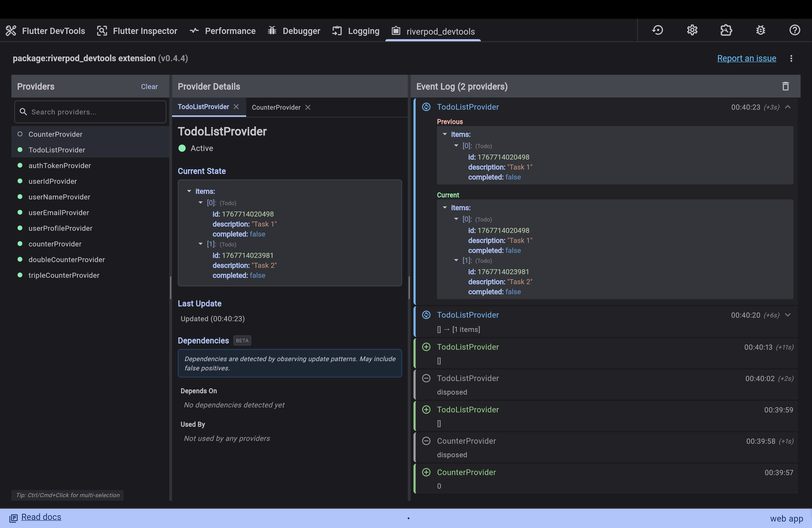This screenshot has height=528, width=812.
Task: Expand the 00:40:20 TodoListProvider event
Action: coord(788,315)
